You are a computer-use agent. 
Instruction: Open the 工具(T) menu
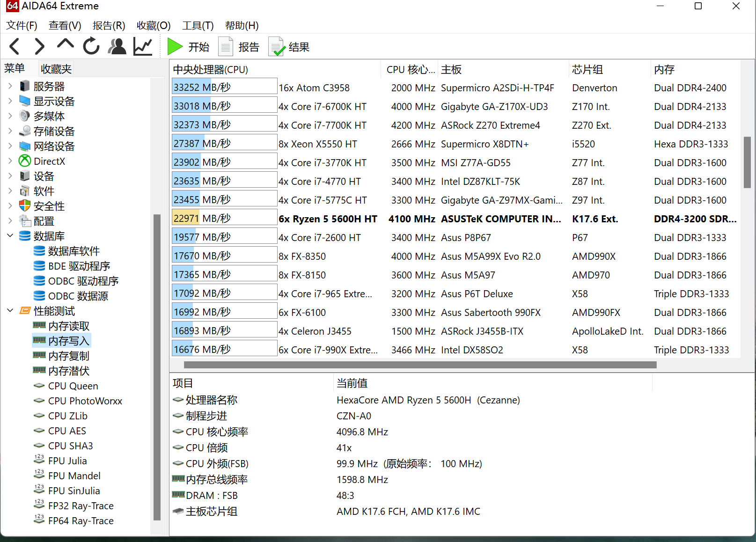coord(197,26)
